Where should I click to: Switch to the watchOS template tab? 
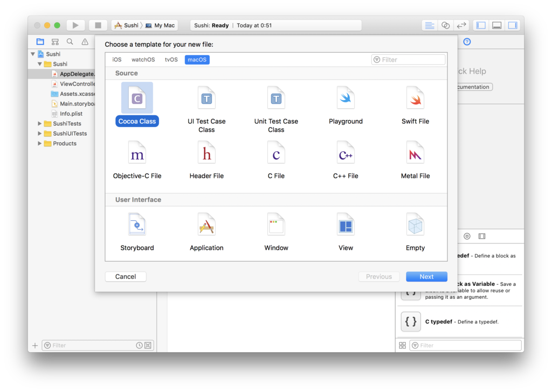click(143, 59)
